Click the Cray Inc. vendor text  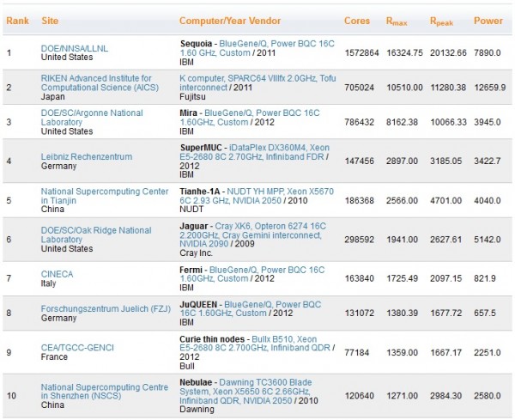(196, 253)
